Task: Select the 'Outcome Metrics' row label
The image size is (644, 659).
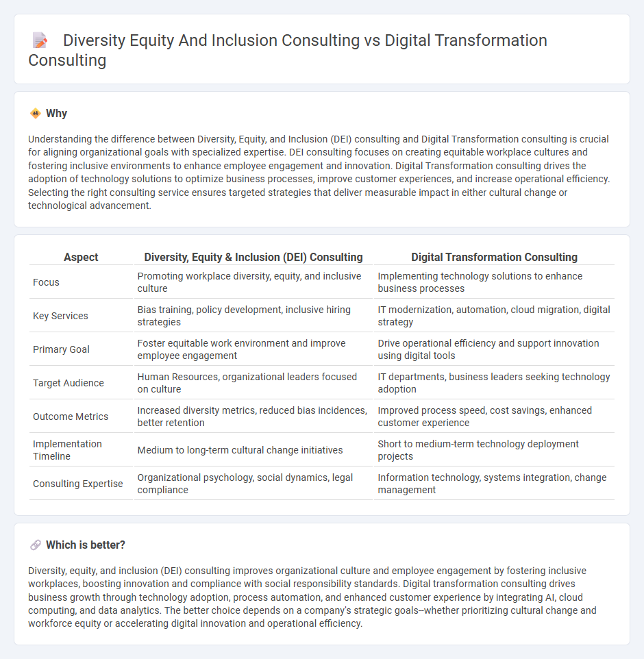Action: [x=71, y=417]
